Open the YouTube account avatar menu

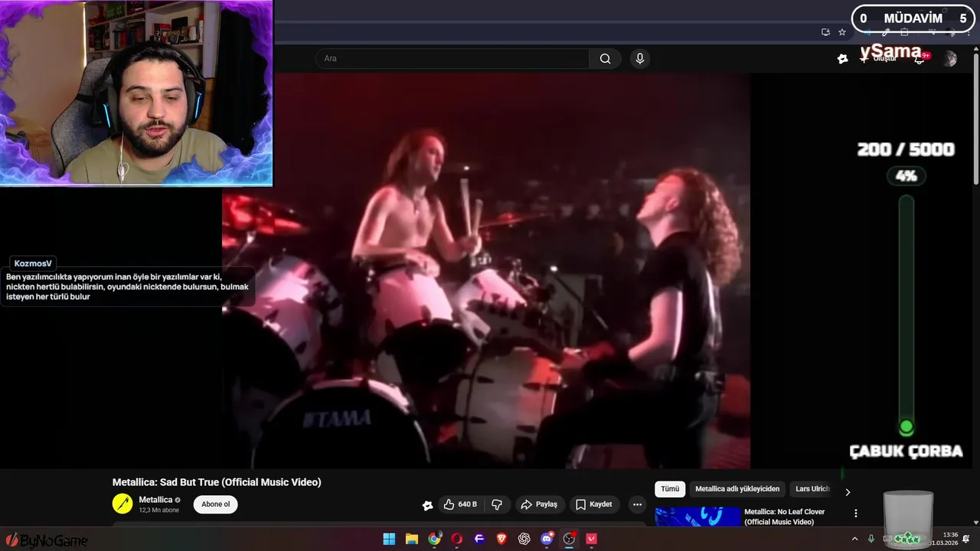(x=949, y=59)
